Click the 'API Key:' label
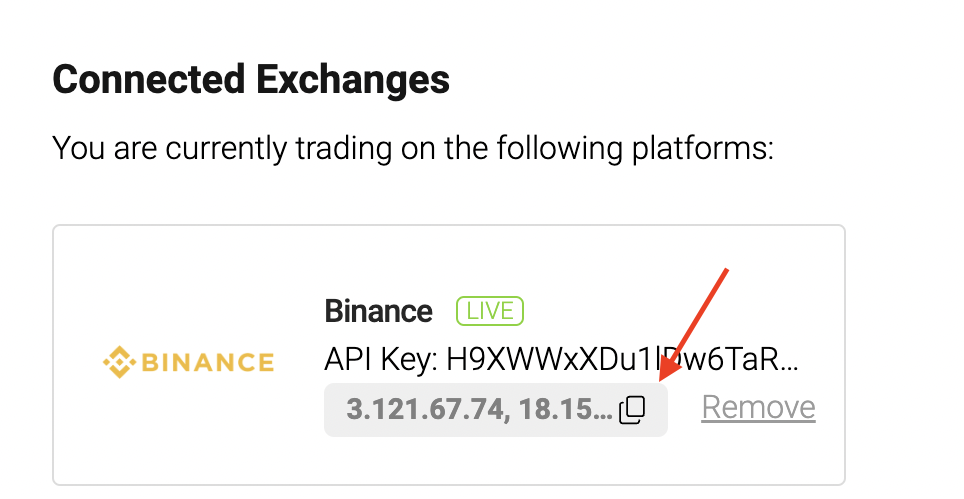 [x=381, y=360]
